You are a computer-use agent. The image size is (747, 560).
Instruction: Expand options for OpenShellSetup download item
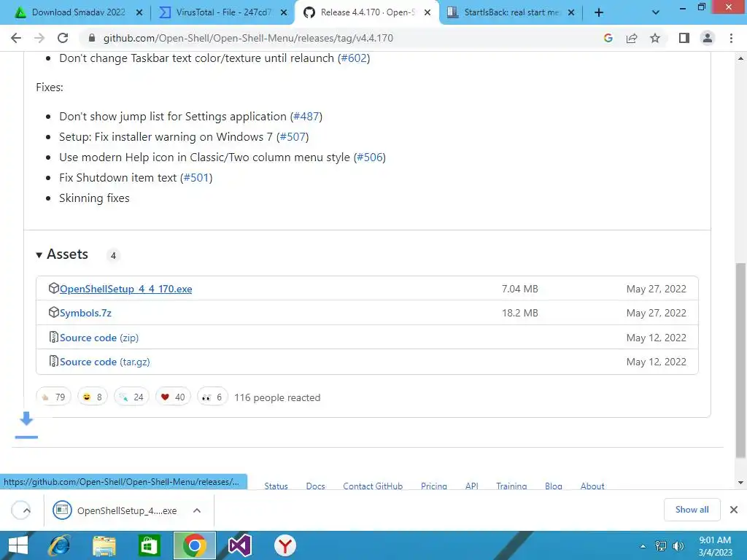tap(197, 510)
